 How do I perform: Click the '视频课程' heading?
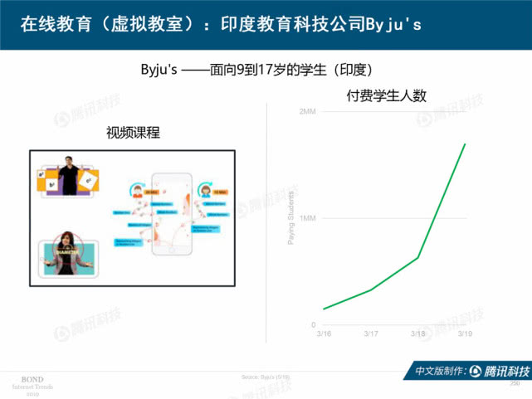click(x=133, y=133)
